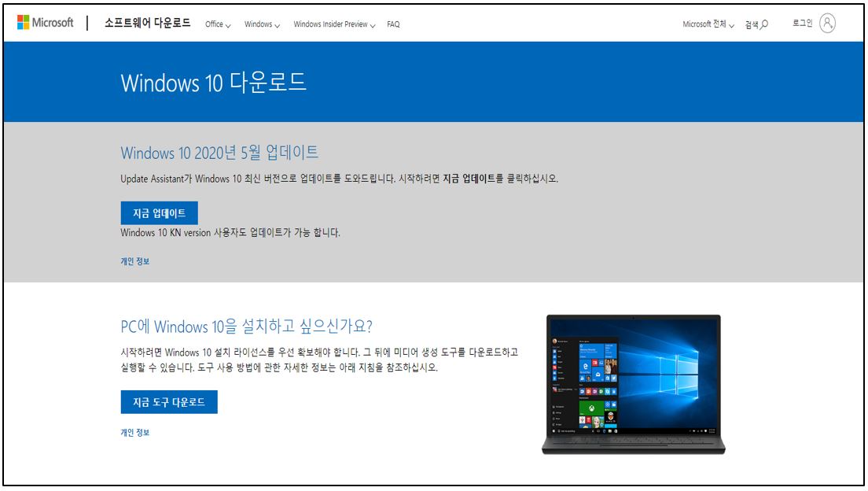Click the 지금 업데이트 button

(159, 212)
